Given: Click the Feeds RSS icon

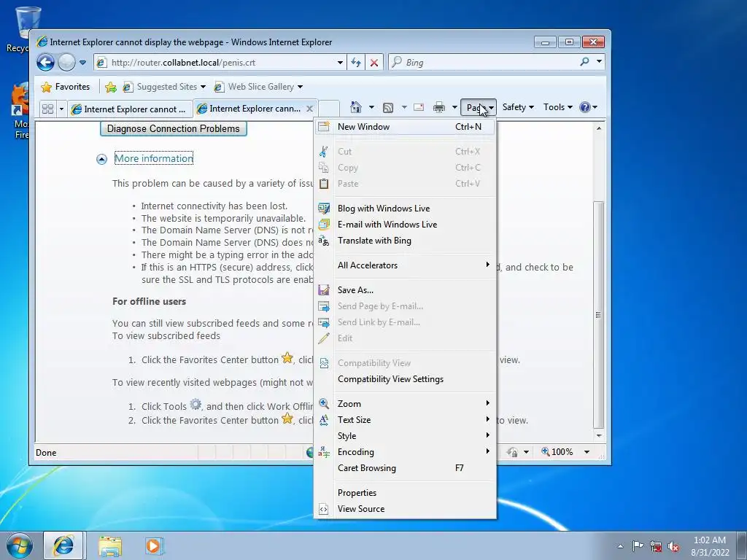Looking at the screenshot, I should tap(388, 108).
